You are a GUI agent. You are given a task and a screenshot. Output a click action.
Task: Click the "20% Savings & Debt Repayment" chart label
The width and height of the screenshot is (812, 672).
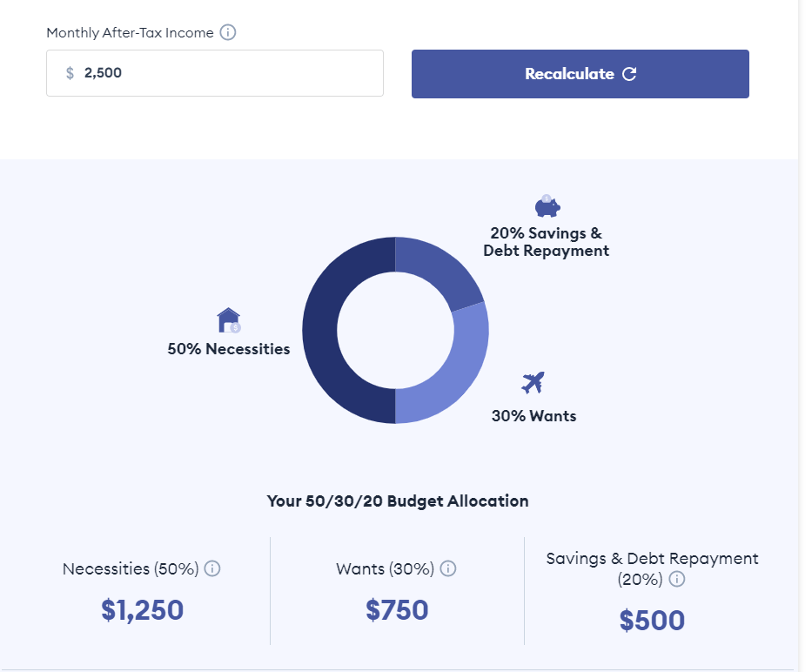(547, 242)
